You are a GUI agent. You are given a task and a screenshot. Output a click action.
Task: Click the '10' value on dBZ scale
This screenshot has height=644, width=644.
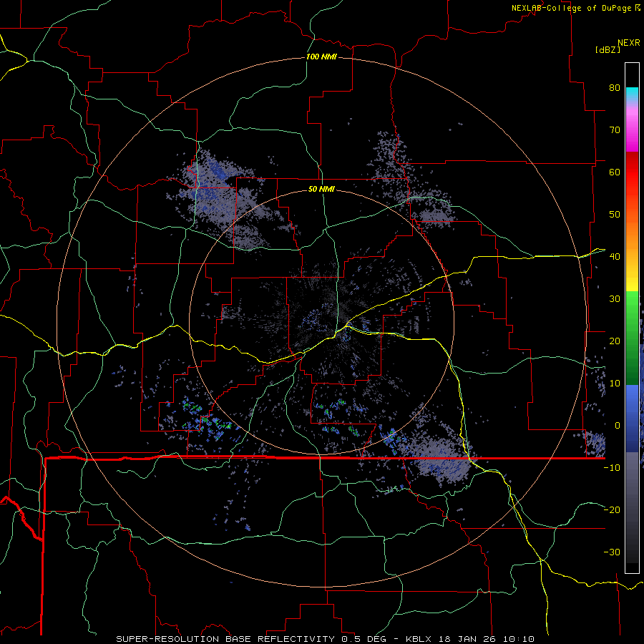(615, 384)
